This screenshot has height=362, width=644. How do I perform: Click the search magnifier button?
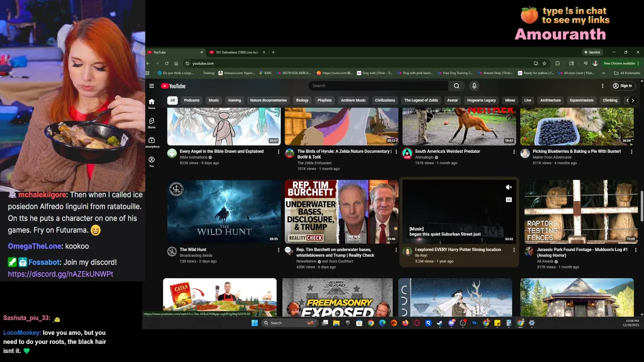tap(456, 86)
